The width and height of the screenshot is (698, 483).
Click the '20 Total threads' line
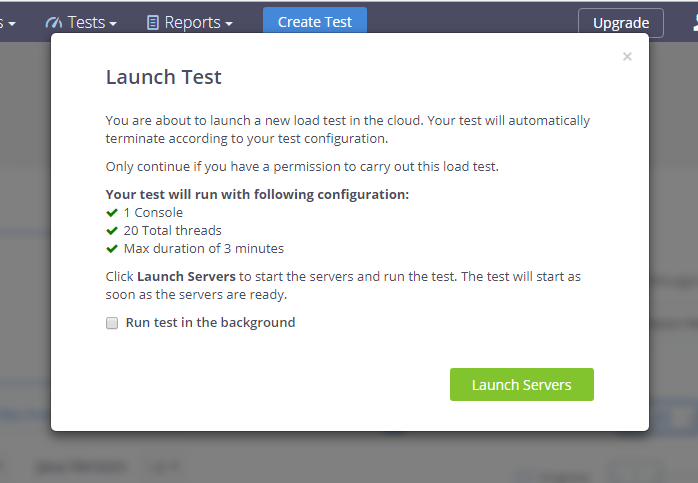point(172,231)
